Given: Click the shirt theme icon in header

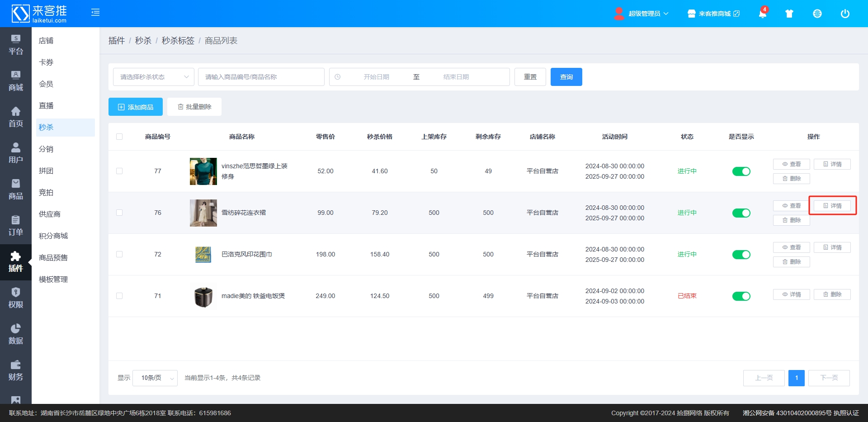Looking at the screenshot, I should click(789, 14).
